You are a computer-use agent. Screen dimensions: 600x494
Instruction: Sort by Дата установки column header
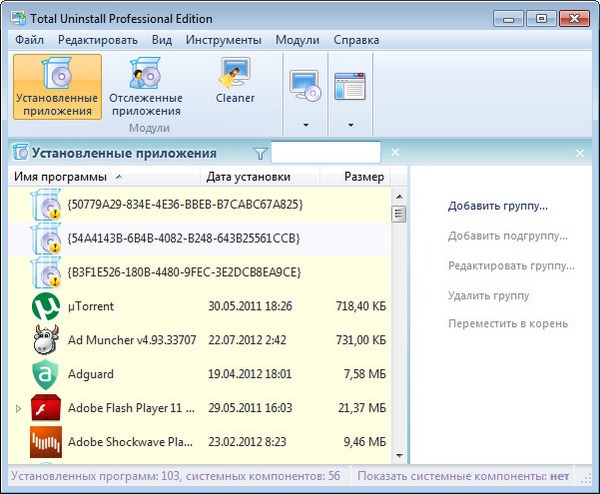(x=248, y=177)
